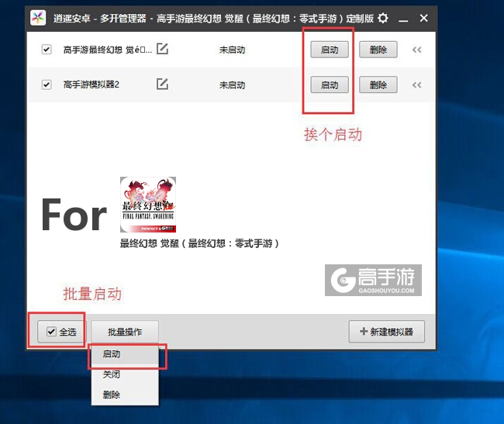Click the Final Fantasy Awakening game thumbnail
The height and width of the screenshot is (424, 504).
point(148,205)
